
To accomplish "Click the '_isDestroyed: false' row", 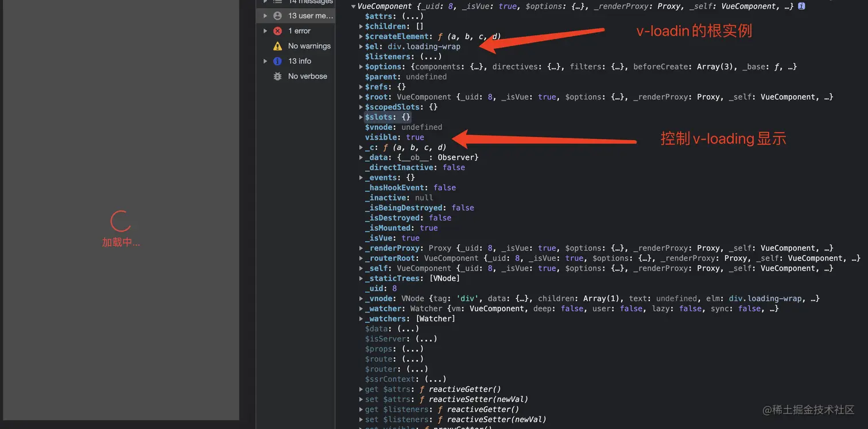I will coord(408,218).
